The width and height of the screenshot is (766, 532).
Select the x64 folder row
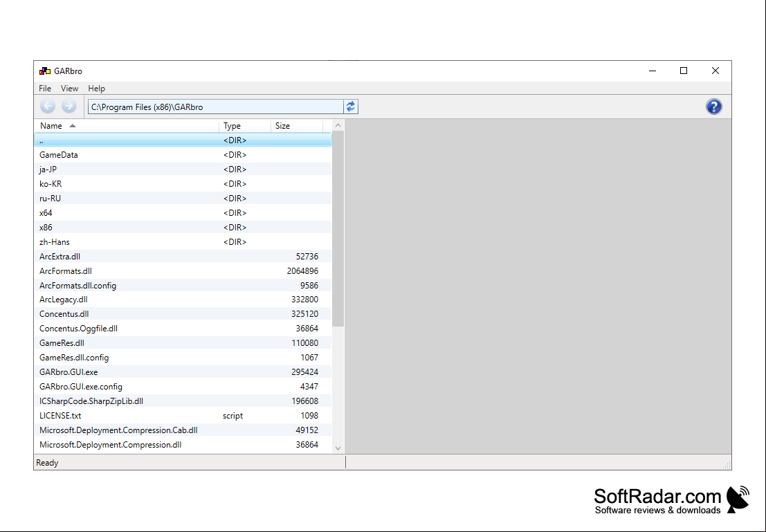183,213
